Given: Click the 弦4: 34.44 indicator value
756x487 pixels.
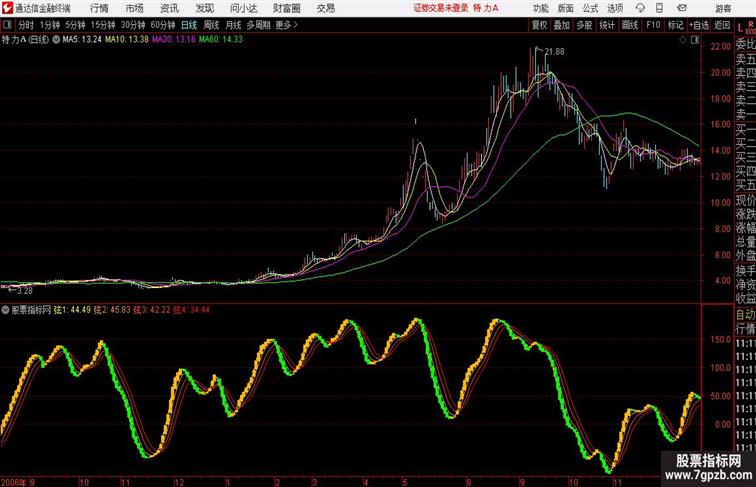Looking at the screenshot, I should pyautogui.click(x=191, y=310).
